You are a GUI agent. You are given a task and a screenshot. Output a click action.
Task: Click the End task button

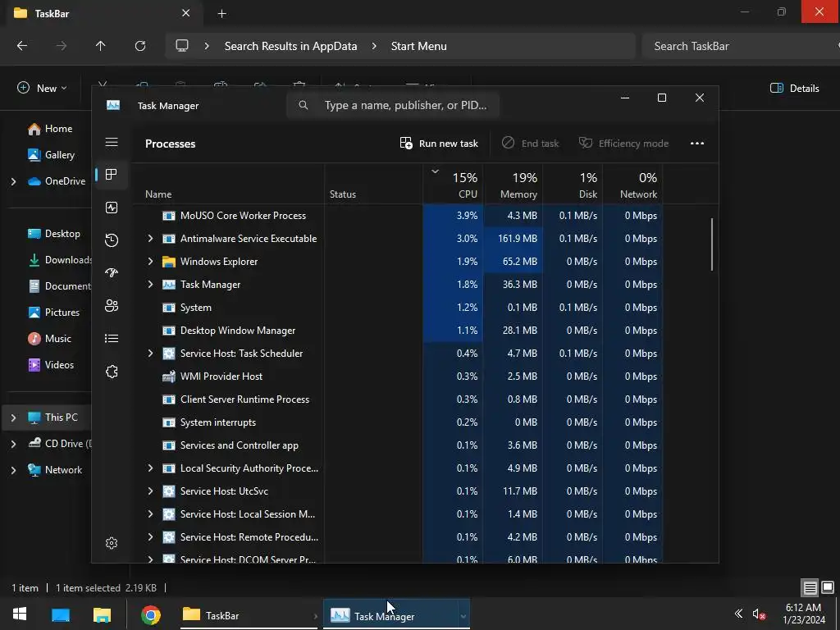click(531, 143)
